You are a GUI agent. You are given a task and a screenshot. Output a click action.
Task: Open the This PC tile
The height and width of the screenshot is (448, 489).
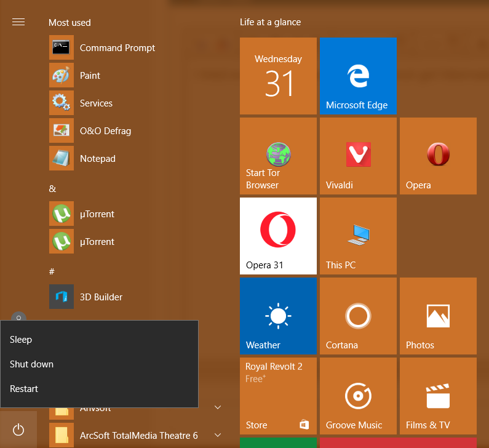tap(358, 236)
